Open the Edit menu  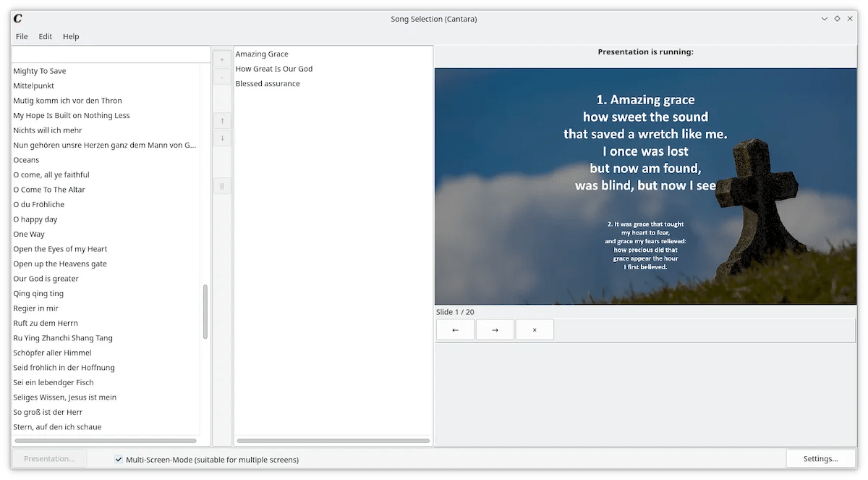point(46,36)
